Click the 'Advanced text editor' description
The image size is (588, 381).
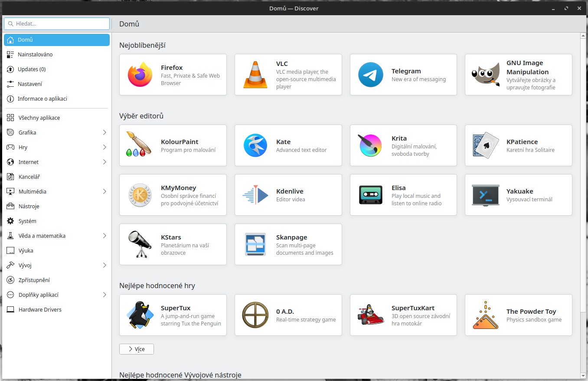[301, 150]
